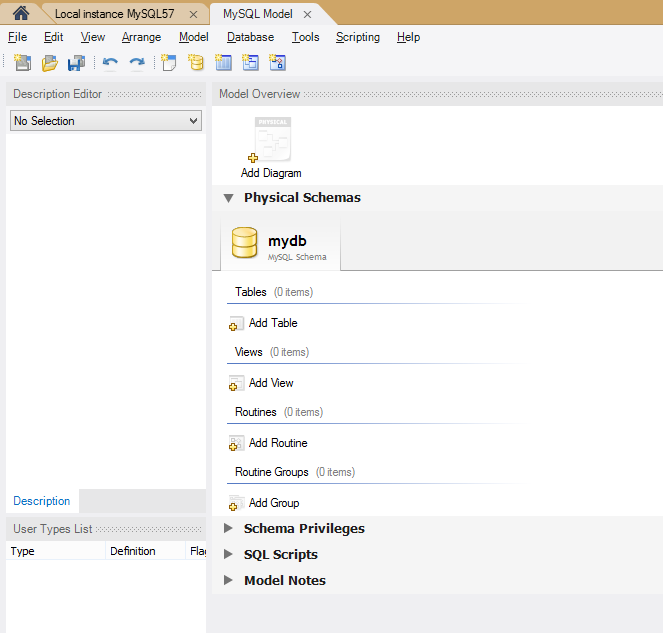Click Add Table in the mydb schema
Image resolution: width=663 pixels, height=633 pixels.
(272, 323)
